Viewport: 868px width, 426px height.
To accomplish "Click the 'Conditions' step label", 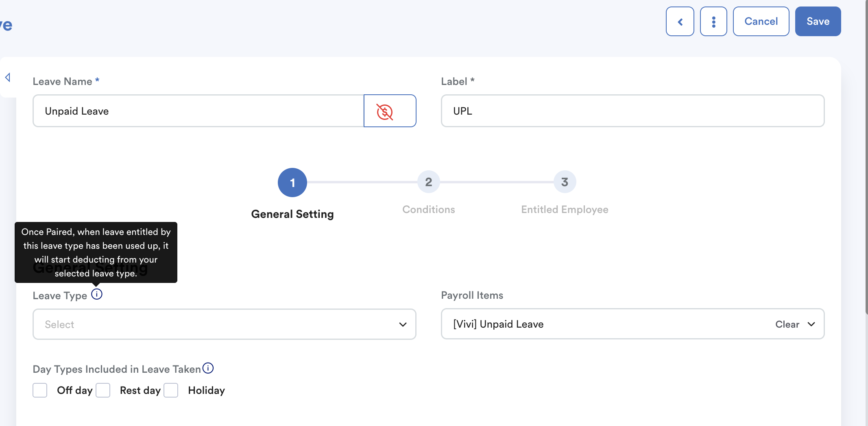I will (429, 210).
